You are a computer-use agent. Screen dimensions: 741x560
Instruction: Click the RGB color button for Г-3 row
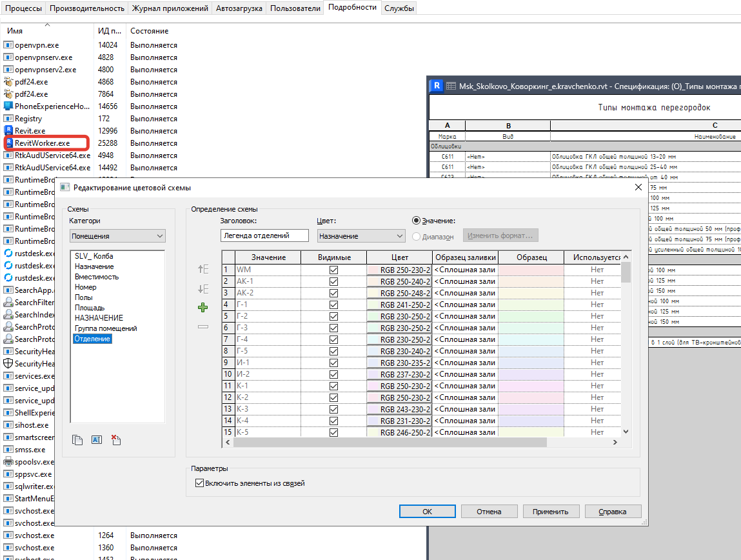399,328
